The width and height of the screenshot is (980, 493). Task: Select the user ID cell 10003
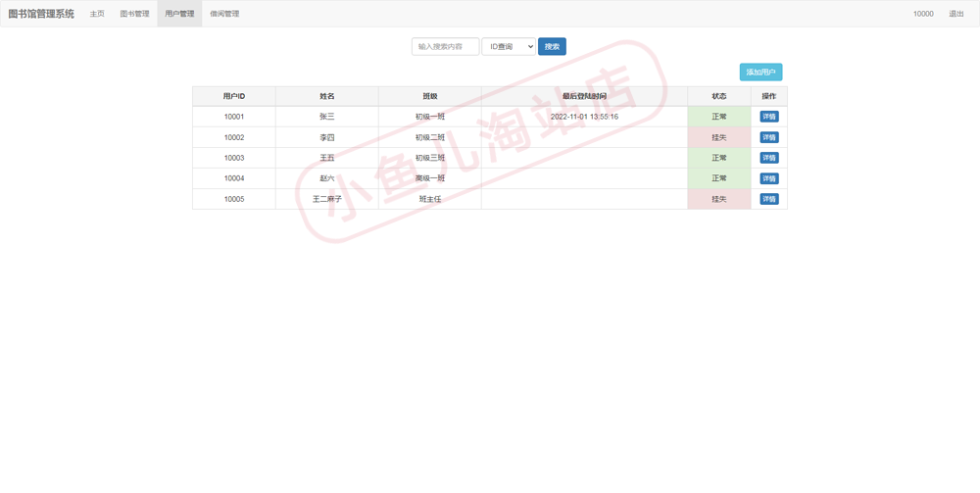(234, 158)
